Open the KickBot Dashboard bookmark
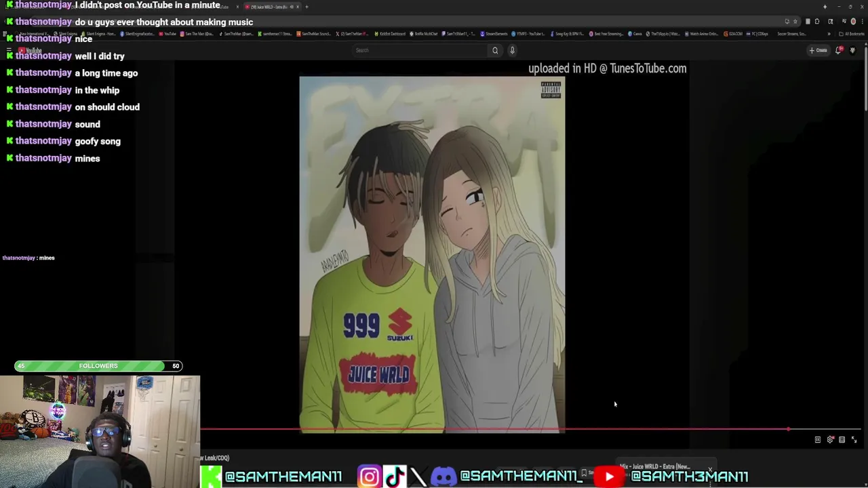Image resolution: width=868 pixels, height=488 pixels. pos(389,34)
